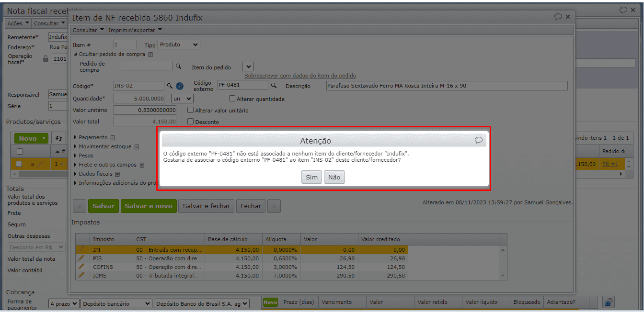Open Ações menu in Nota fiscal window
Screen dimensions: 644x312
click(x=18, y=23)
